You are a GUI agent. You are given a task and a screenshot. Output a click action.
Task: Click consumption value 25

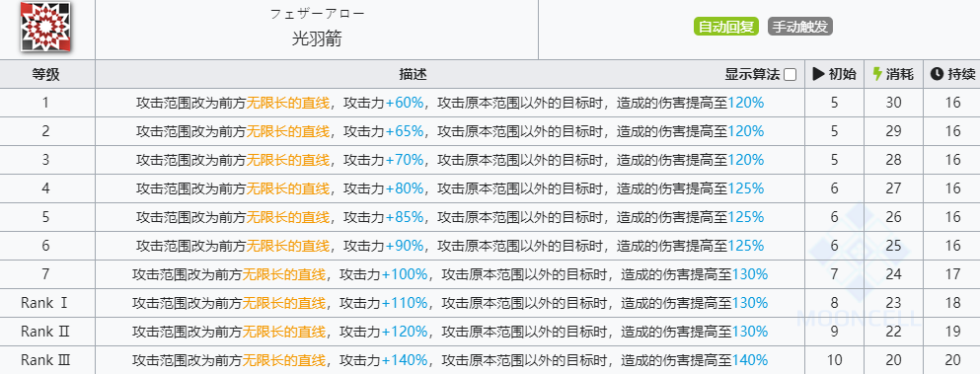[893, 246]
